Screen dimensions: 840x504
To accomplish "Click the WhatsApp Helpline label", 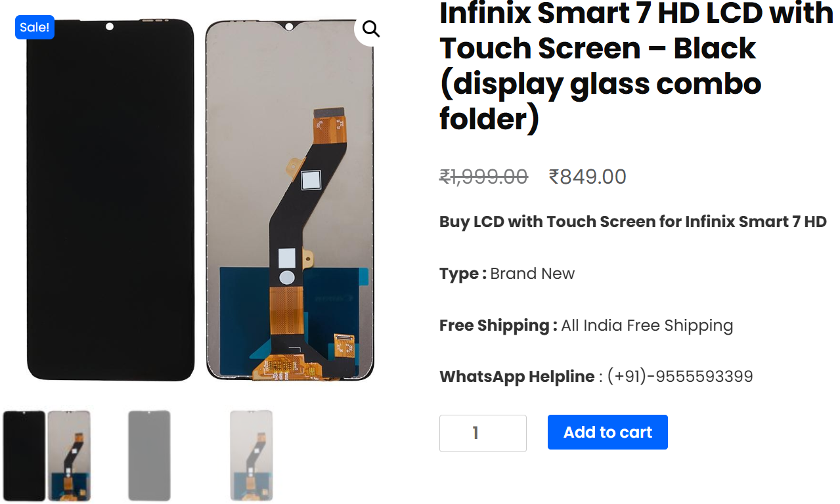I will (516, 376).
